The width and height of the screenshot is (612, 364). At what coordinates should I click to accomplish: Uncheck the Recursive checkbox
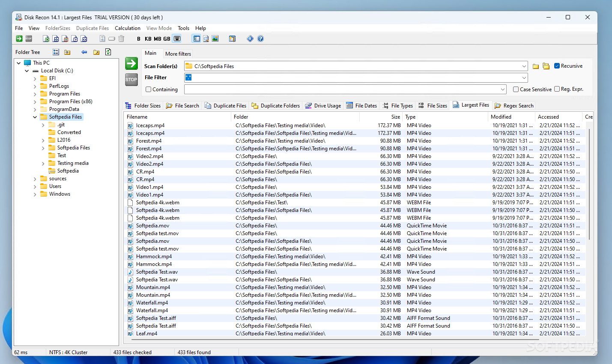click(557, 66)
